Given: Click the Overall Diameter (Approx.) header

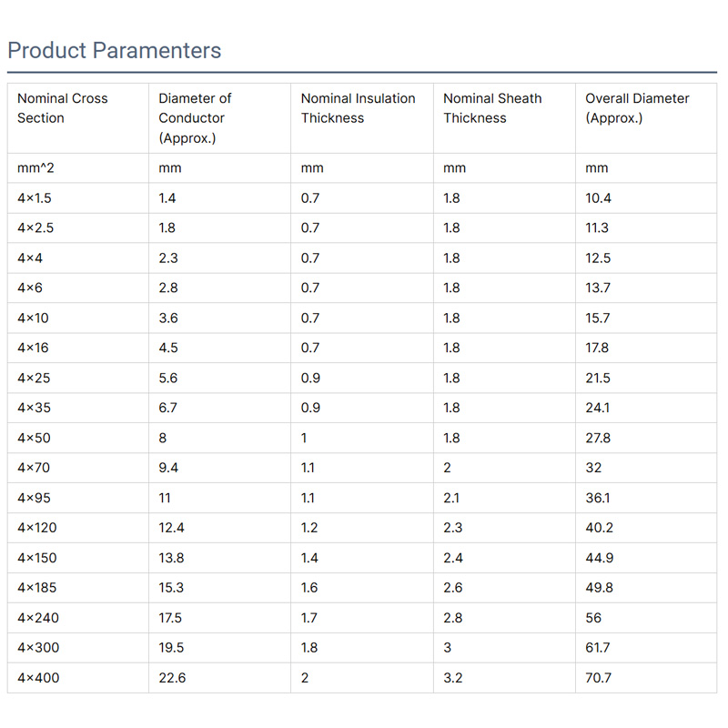Looking at the screenshot, I should pos(637,108).
